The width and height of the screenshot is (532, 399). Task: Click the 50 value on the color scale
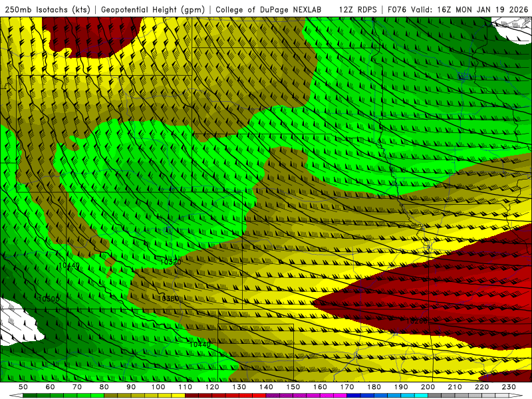[23, 387]
